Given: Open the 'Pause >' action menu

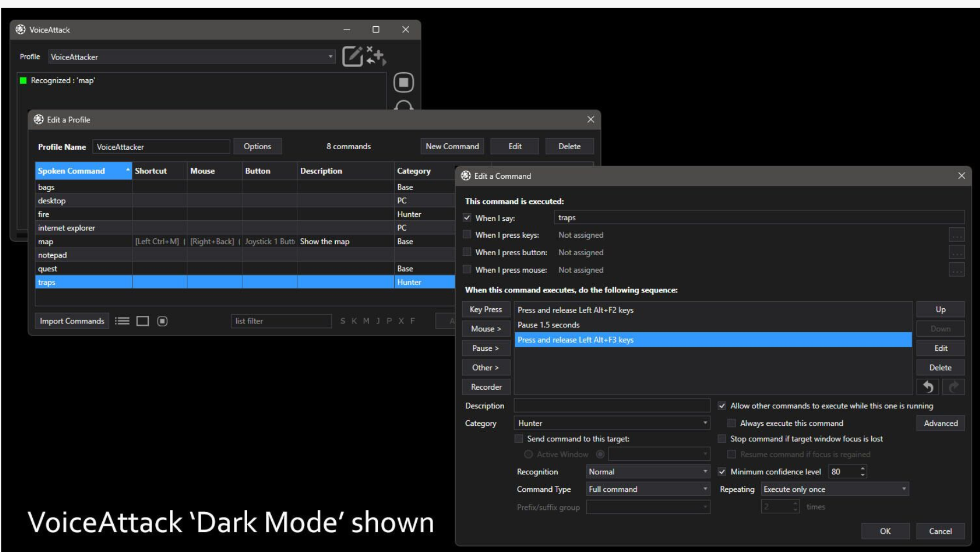Looking at the screenshot, I should click(486, 348).
